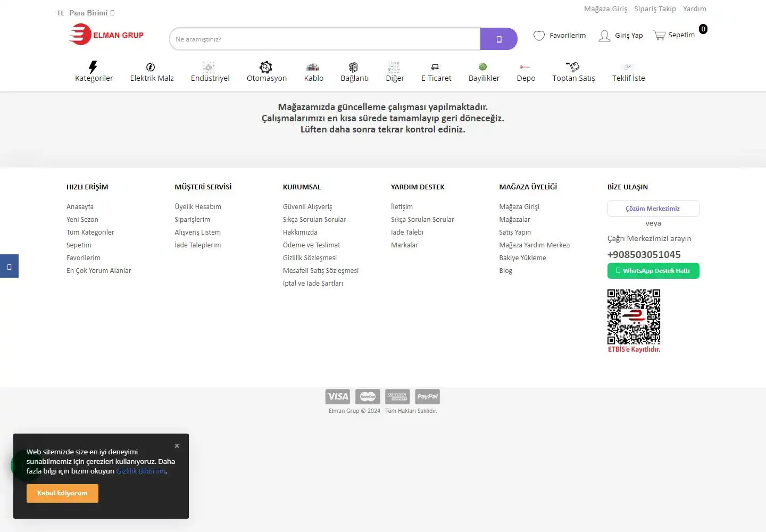Click the Elektrik Malz category icon
The height and width of the screenshot is (532, 766).
pyautogui.click(x=151, y=67)
